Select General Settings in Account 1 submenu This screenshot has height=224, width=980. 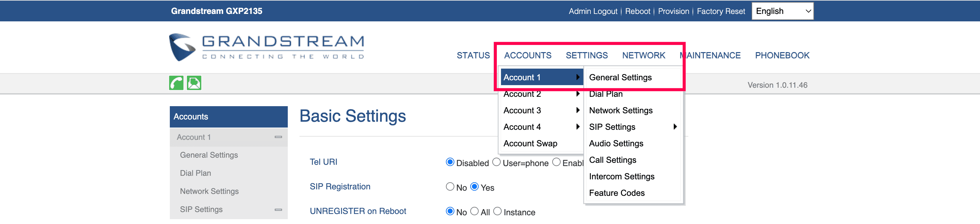(620, 78)
